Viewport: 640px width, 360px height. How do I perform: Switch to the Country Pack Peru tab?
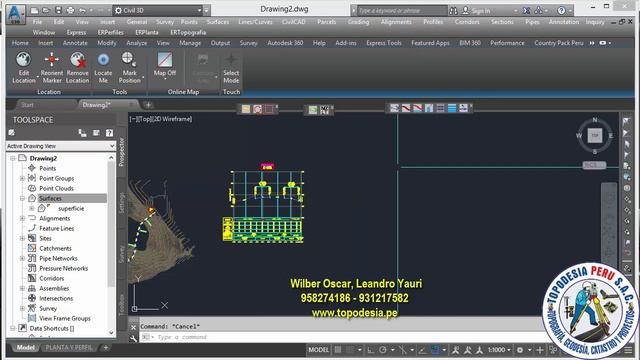point(558,43)
